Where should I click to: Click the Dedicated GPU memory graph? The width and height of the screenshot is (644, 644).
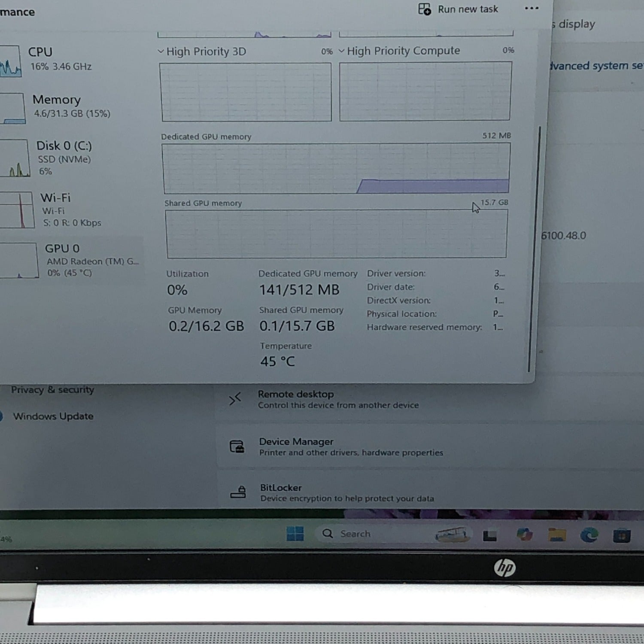[336, 168]
